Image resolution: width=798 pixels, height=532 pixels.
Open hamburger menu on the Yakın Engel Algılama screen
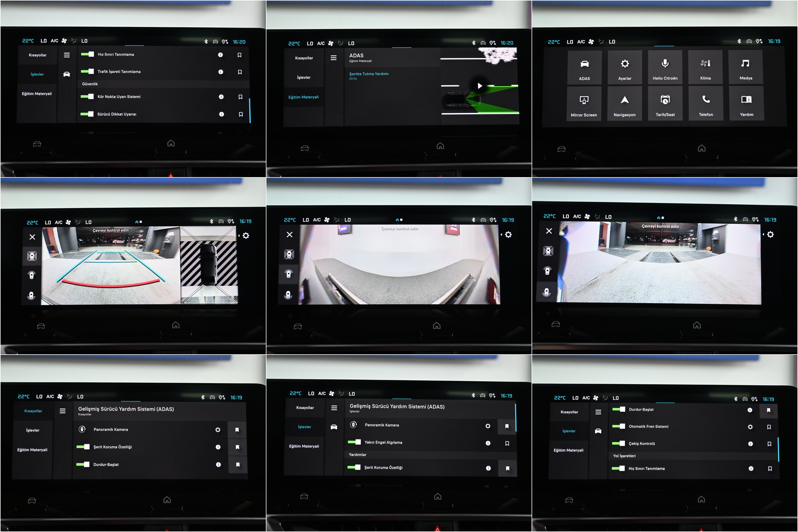click(x=334, y=408)
